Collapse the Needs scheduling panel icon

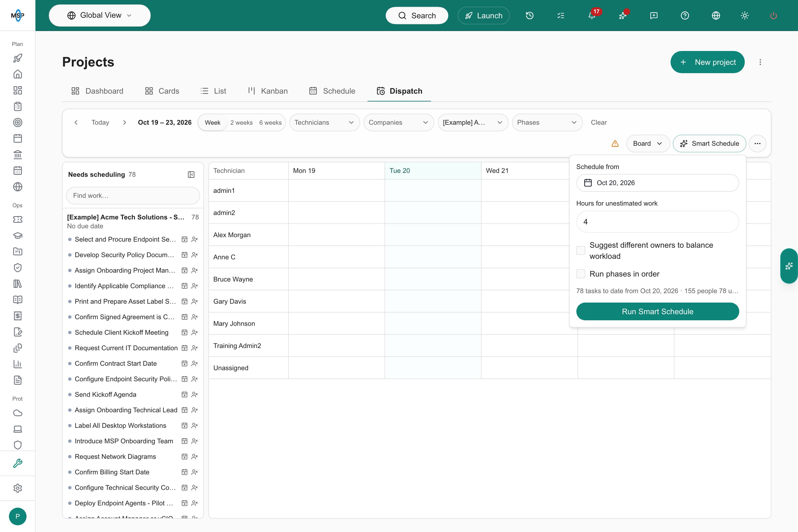[191, 174]
